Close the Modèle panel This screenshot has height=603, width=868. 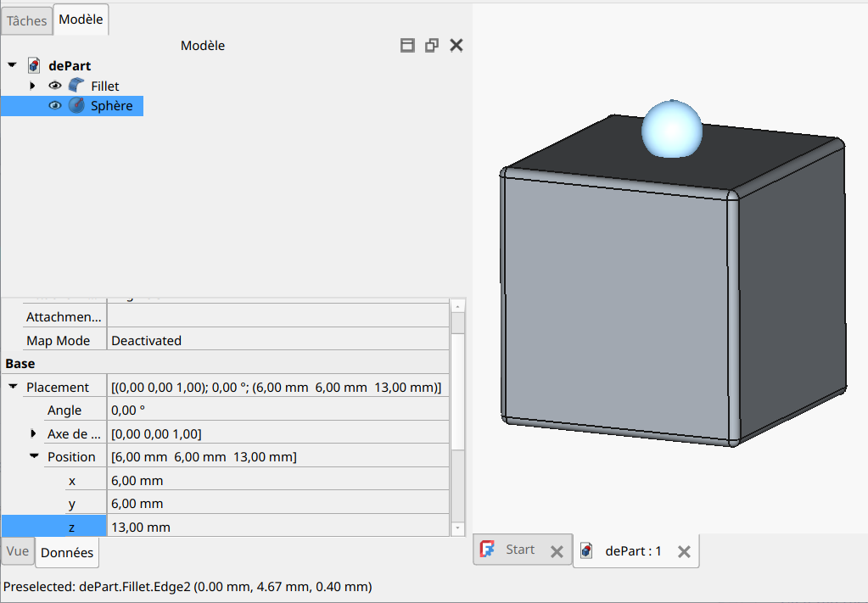click(456, 46)
